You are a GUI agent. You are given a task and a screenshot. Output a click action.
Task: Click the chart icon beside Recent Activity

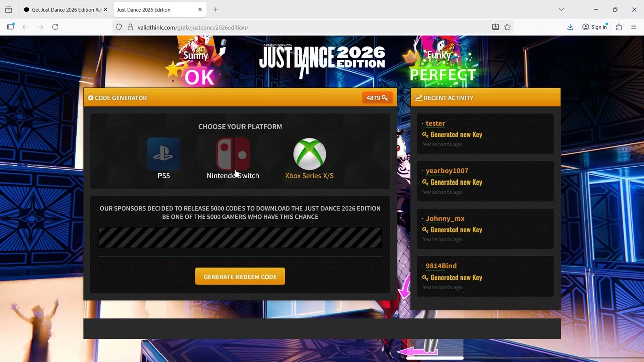click(x=418, y=98)
